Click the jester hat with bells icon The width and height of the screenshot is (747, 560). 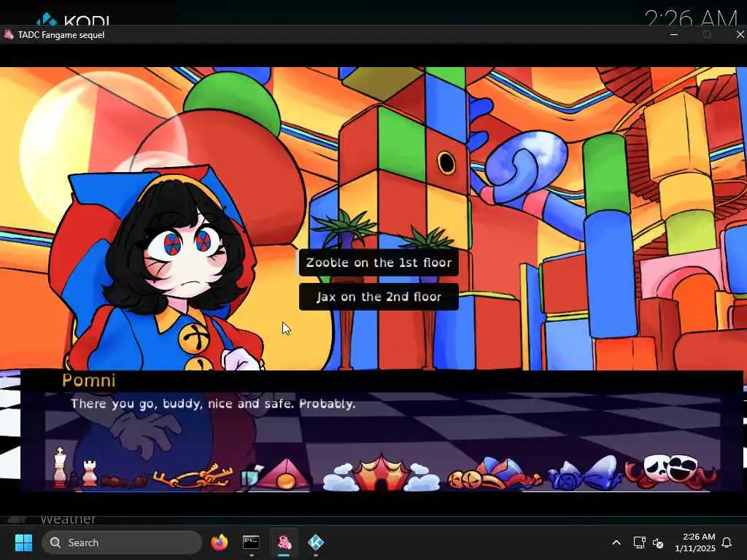tap(494, 474)
